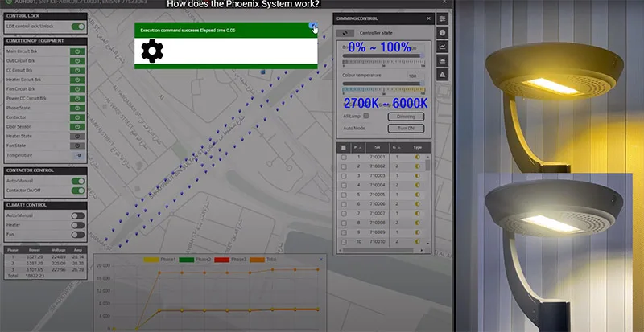The image size is (644, 332).
Task: Check the All Lamp checkbox
Action: coord(366,116)
